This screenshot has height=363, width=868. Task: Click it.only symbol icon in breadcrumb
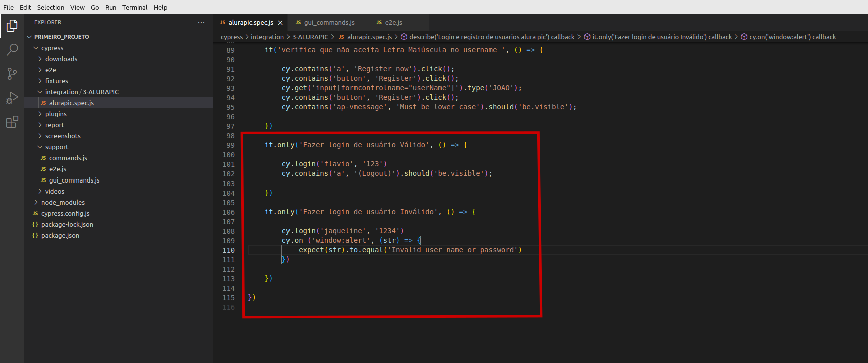[x=587, y=37]
